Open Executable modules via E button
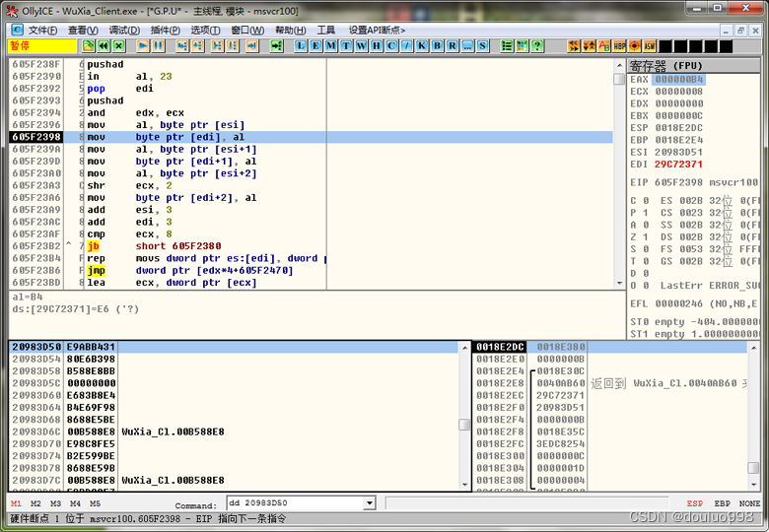Image resolution: width=769 pixels, height=532 pixels. [x=315, y=46]
